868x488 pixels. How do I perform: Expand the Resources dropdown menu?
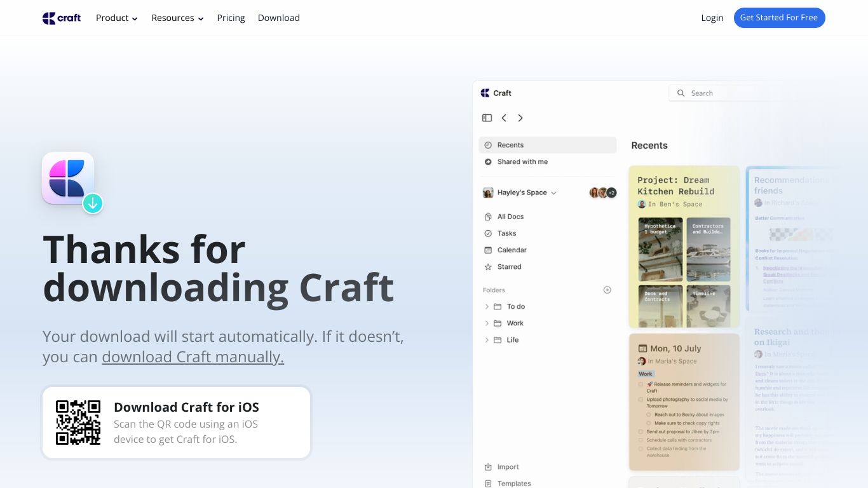tap(177, 18)
